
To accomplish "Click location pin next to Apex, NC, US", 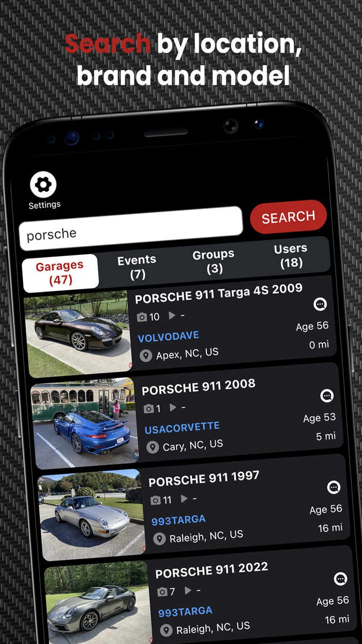I will coord(146,356).
